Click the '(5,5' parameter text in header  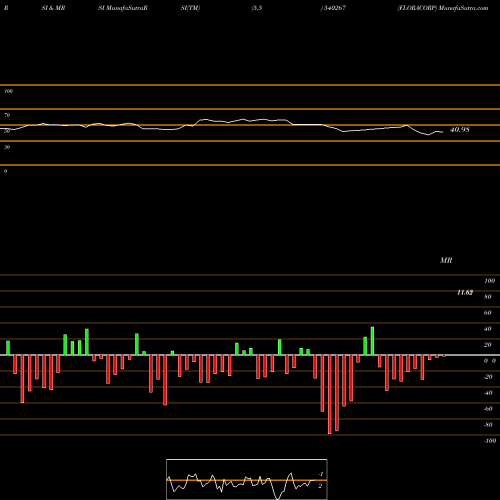pos(257,8)
